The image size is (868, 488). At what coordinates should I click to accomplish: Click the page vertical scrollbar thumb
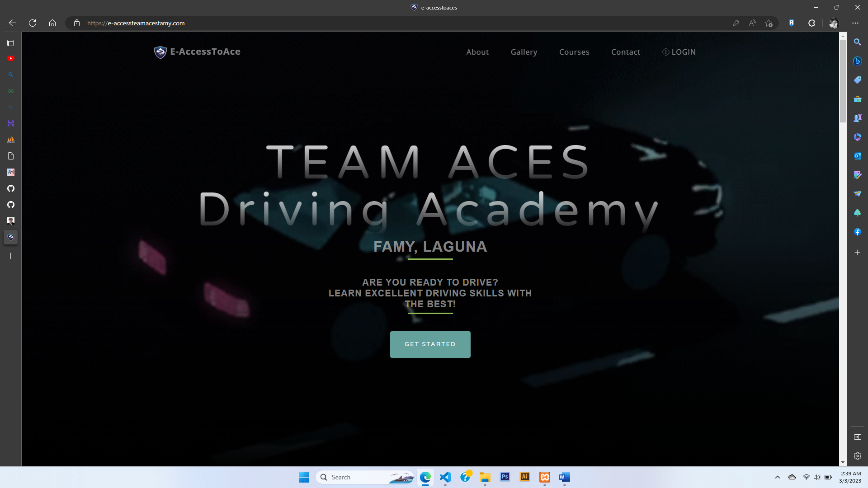[843, 81]
